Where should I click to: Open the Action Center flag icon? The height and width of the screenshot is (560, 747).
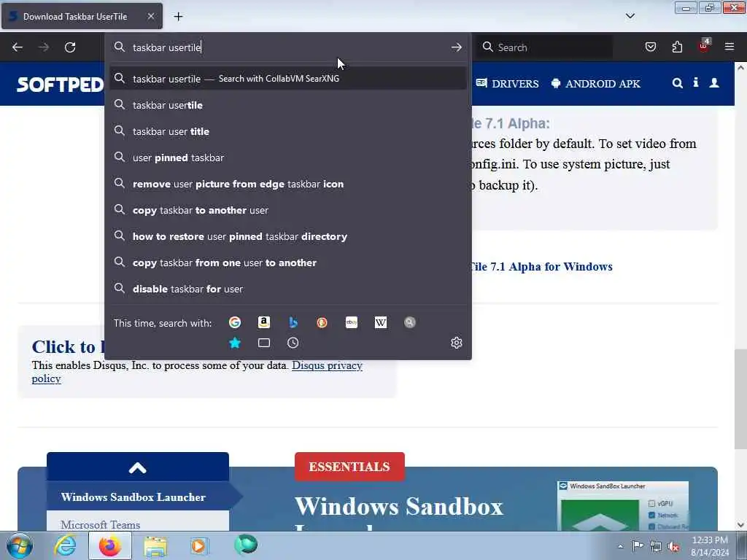[638, 545]
